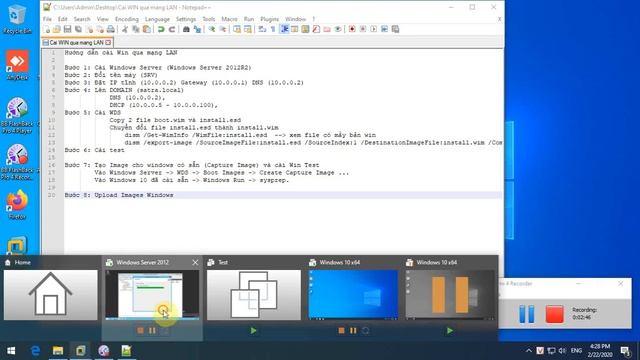Click line 20 text 'Upload Images Windows'
Screen dimensions: 640x360
(134, 195)
